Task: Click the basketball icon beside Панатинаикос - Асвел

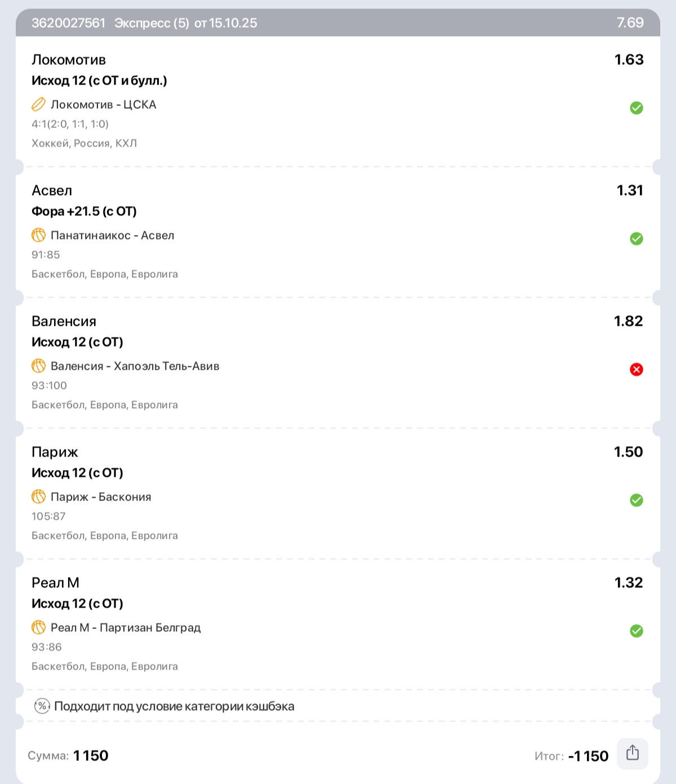Action: (38, 235)
